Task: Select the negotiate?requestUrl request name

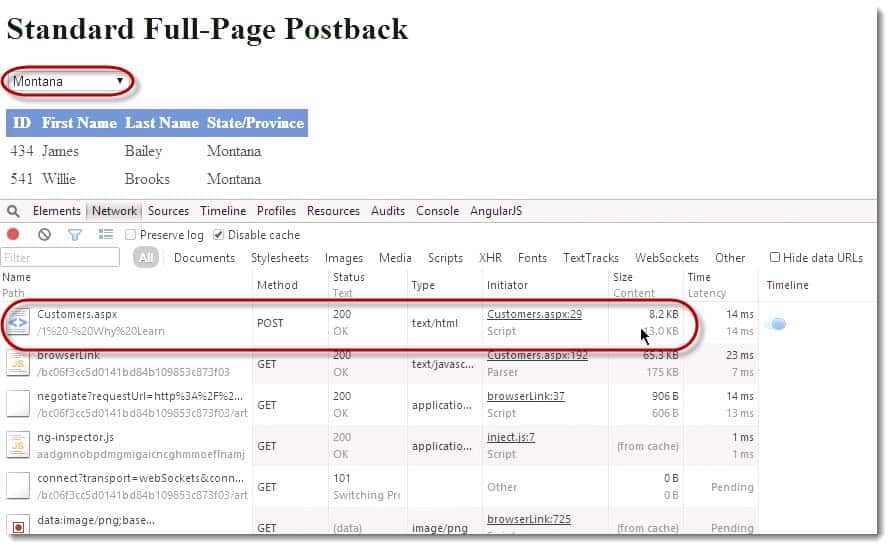Action: pos(140,396)
